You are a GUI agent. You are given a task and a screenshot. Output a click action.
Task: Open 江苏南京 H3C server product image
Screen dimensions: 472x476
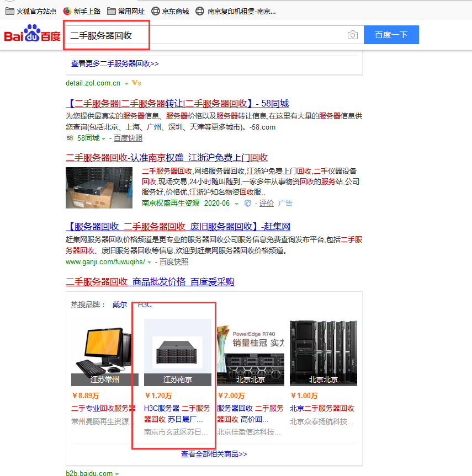178,352
